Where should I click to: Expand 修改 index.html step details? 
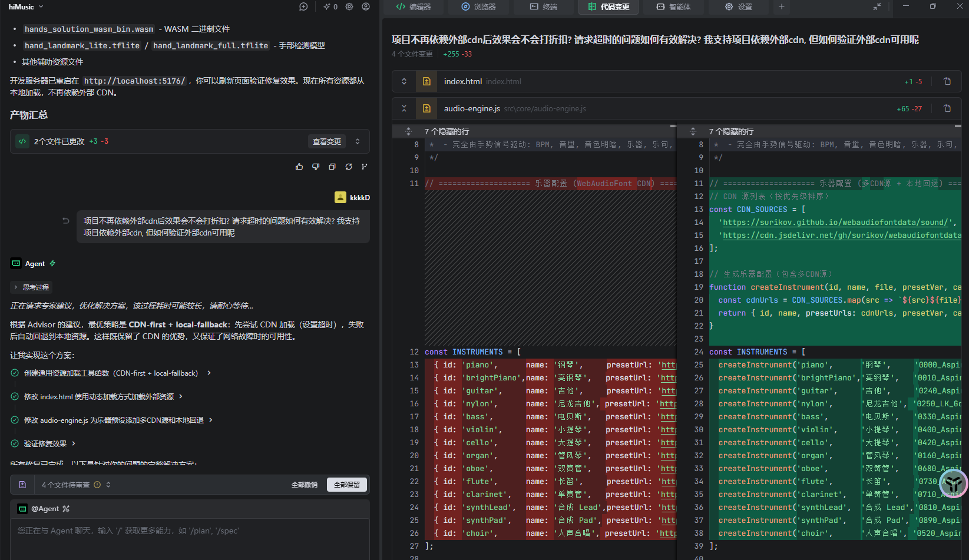[x=180, y=396]
